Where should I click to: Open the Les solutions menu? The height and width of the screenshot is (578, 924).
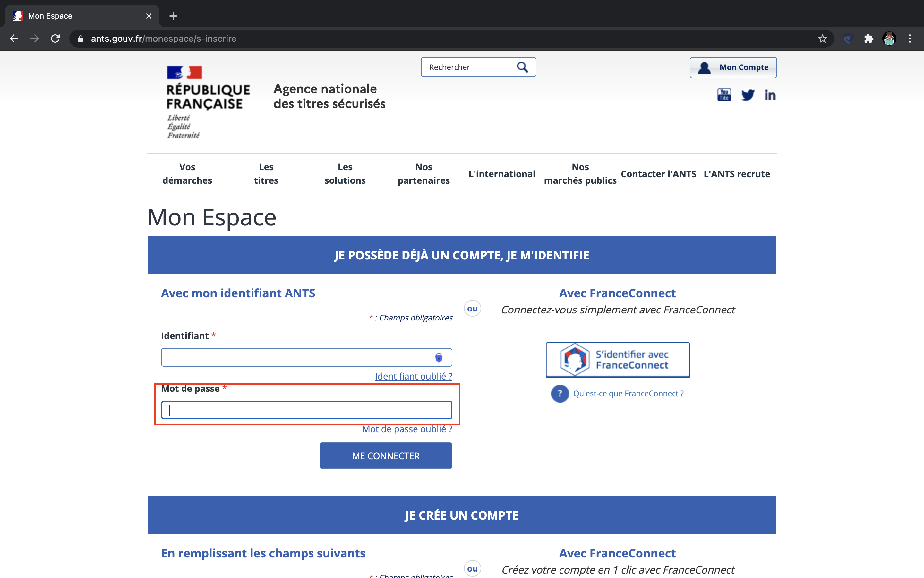tap(345, 173)
